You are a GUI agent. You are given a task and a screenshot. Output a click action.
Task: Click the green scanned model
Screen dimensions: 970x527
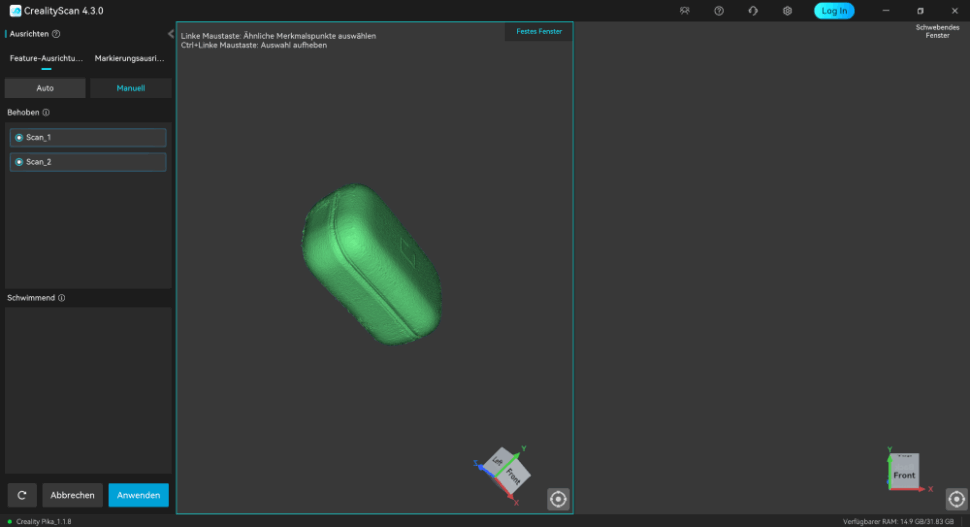371,264
